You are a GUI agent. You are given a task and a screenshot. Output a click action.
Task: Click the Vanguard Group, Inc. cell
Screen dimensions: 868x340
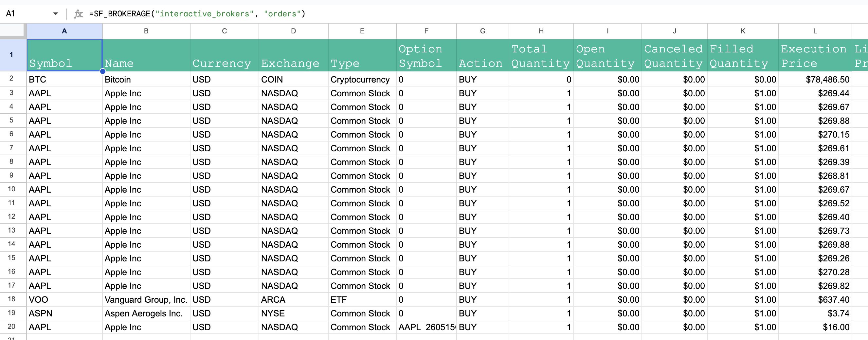click(146, 299)
